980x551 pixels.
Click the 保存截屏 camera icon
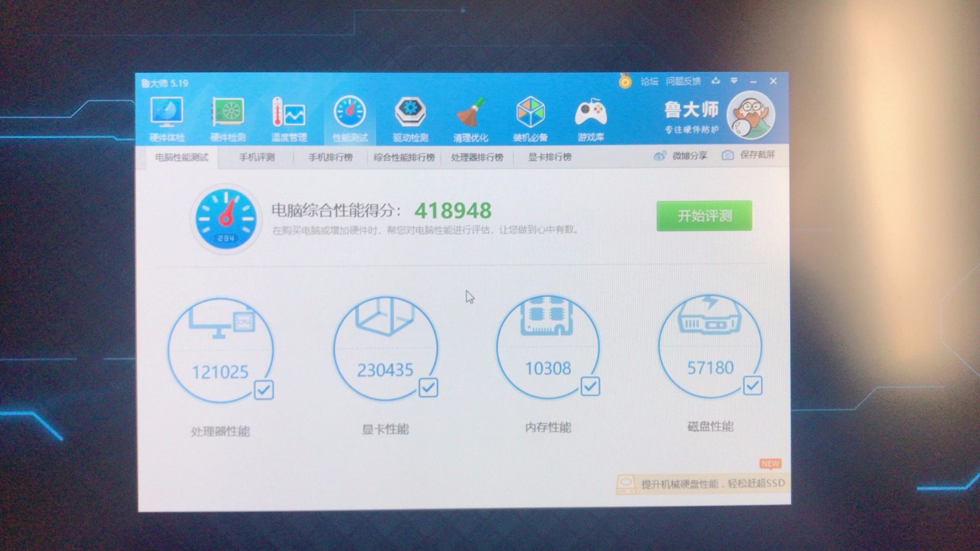coord(728,155)
